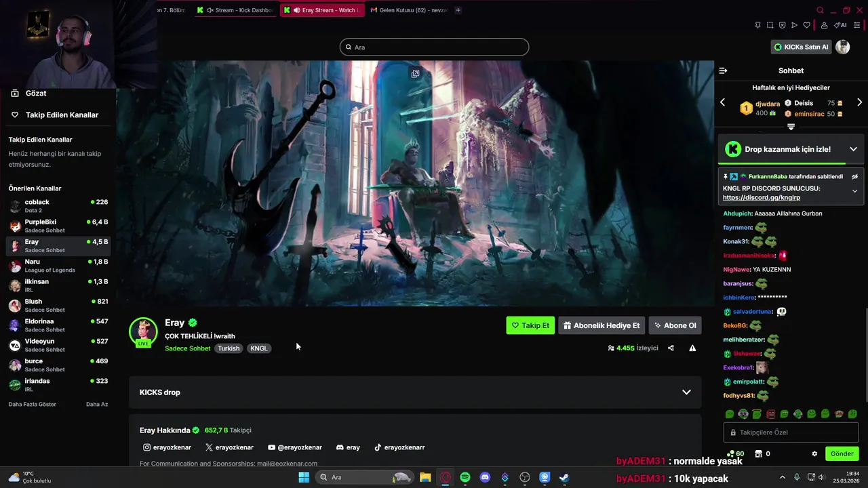The image size is (868, 488).
Task: Open File Explorer from taskbar
Action: pyautogui.click(x=425, y=477)
